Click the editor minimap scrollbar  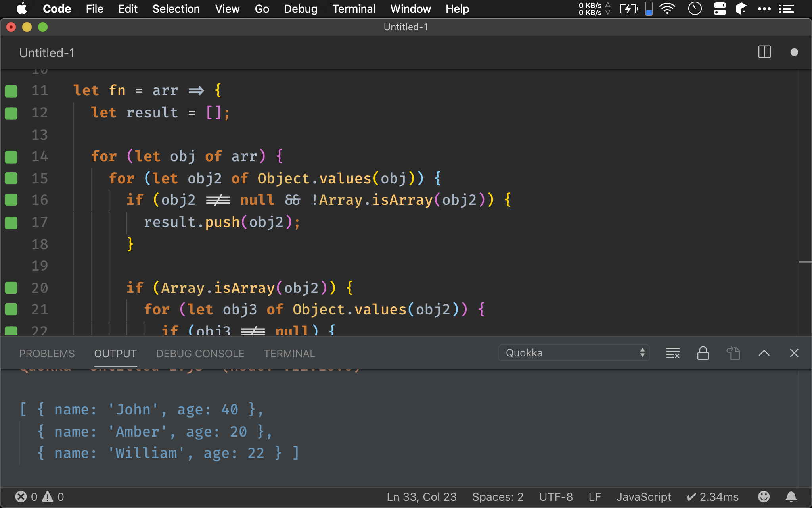click(805, 202)
